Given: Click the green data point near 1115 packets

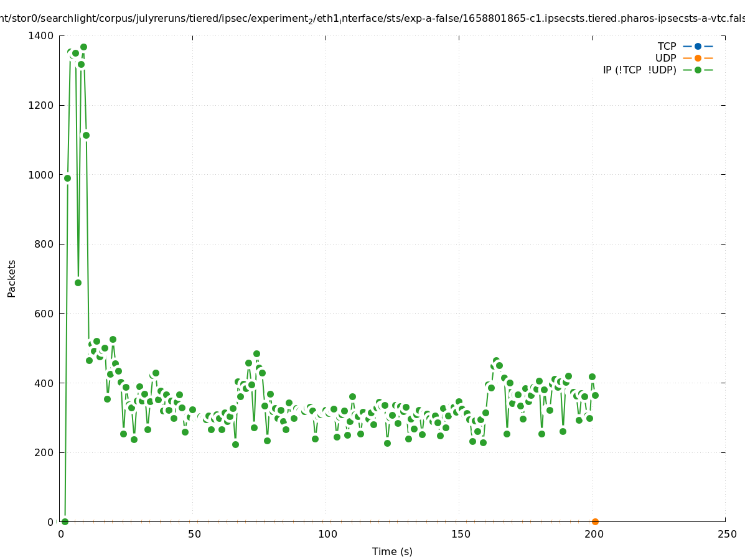Looking at the screenshot, I should click(86, 135).
